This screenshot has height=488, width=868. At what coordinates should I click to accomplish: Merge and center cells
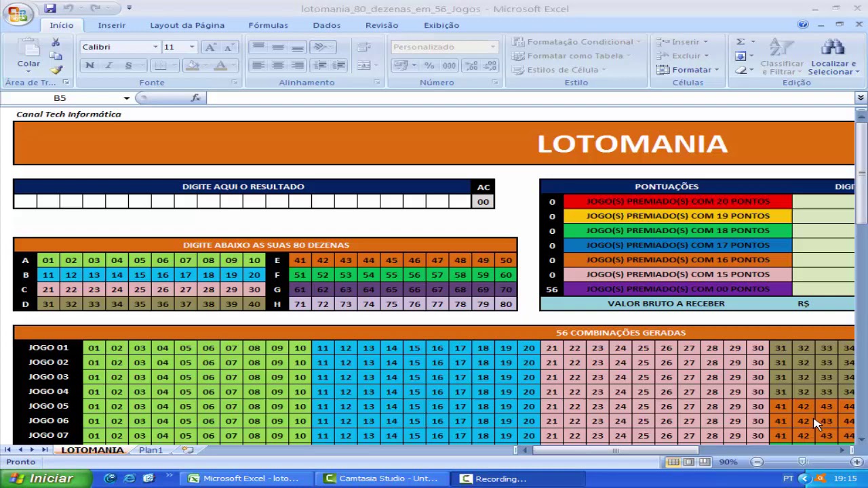(x=366, y=66)
